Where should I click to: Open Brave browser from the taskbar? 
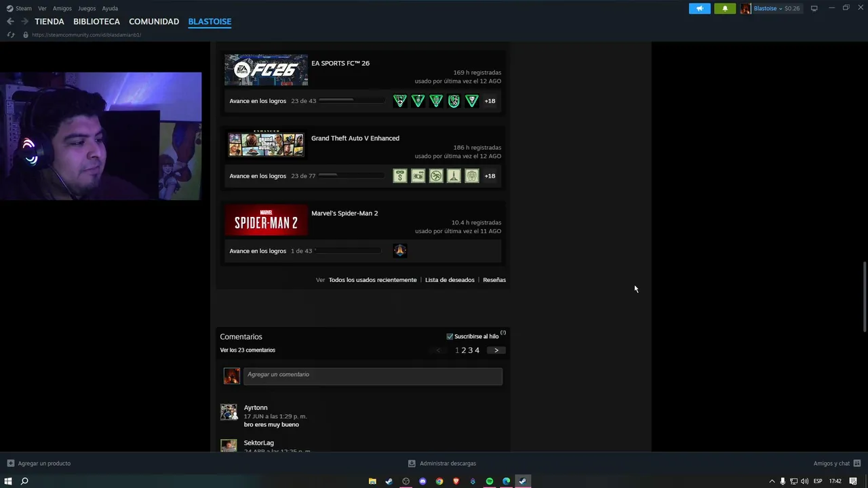point(456,481)
